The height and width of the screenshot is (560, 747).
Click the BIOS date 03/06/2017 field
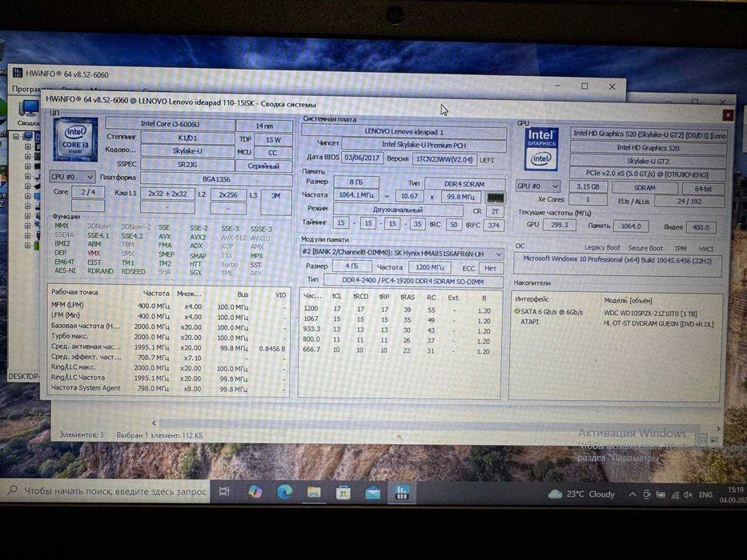pos(362,158)
